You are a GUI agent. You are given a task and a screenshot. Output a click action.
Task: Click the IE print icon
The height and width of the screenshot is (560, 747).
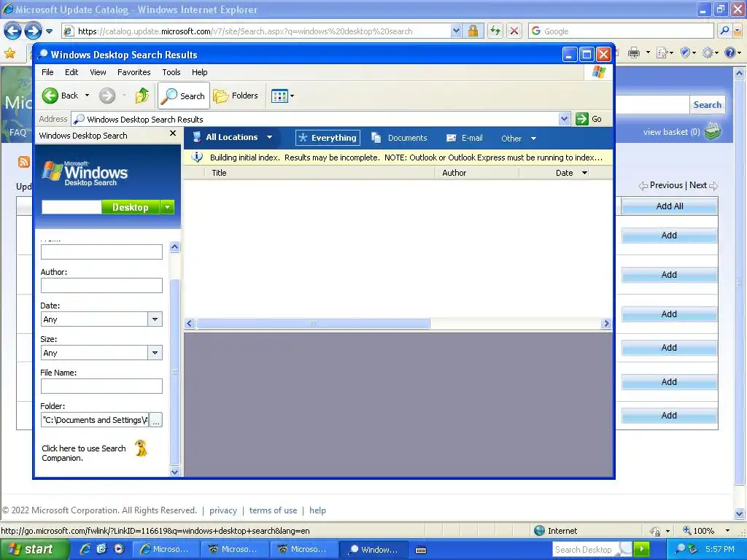point(634,52)
